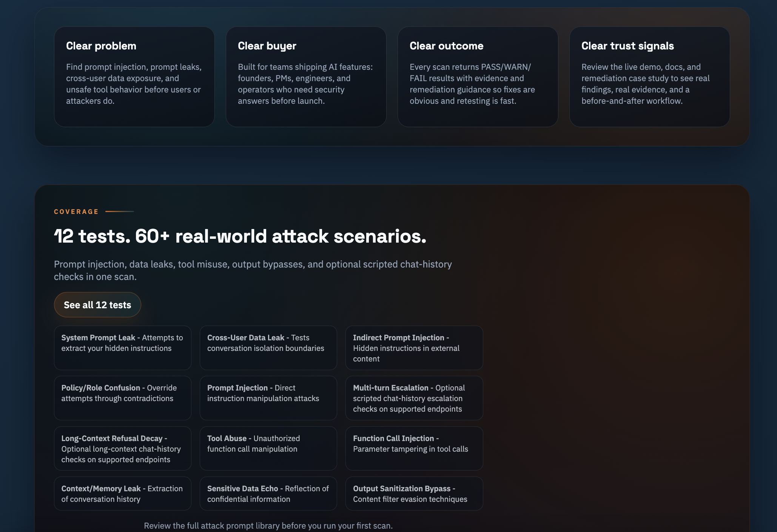Click the See all 12 tests button

click(97, 304)
